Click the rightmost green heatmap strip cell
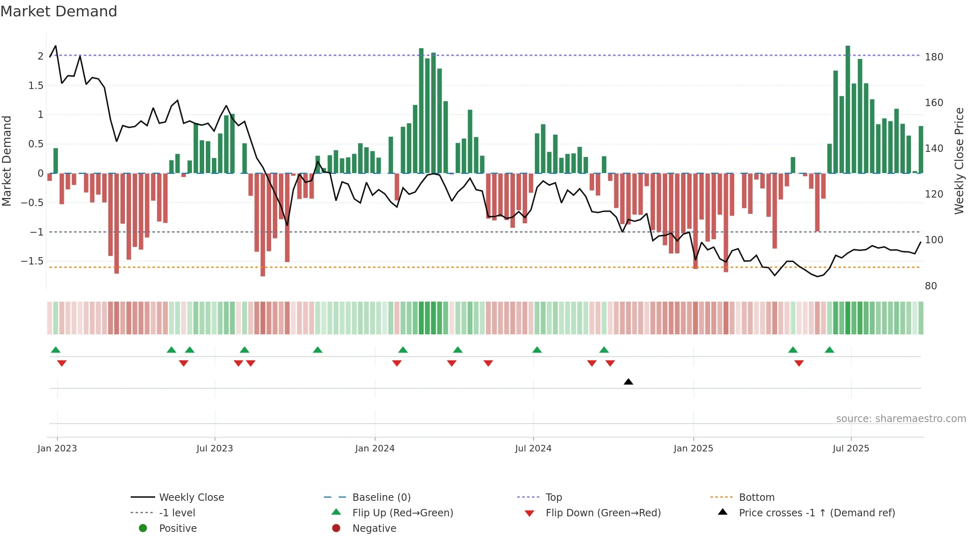The image size is (980, 551). coord(921,318)
